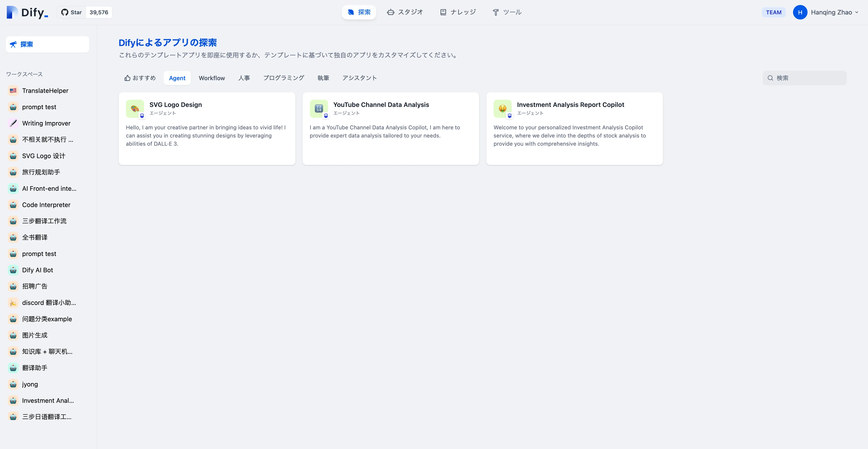Click the Investment Analysis money-face icon
868x449 pixels.
click(502, 109)
